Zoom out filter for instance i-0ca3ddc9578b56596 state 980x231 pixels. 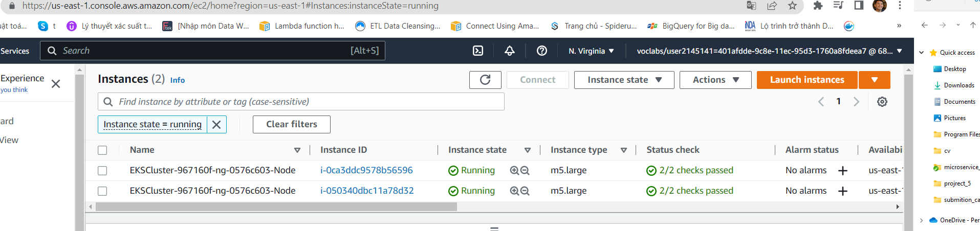click(x=525, y=171)
